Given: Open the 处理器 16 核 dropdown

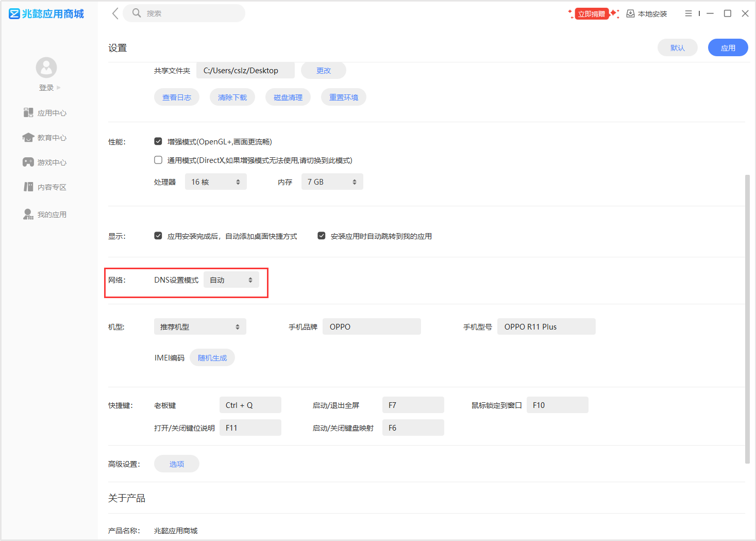Looking at the screenshot, I should [x=215, y=182].
